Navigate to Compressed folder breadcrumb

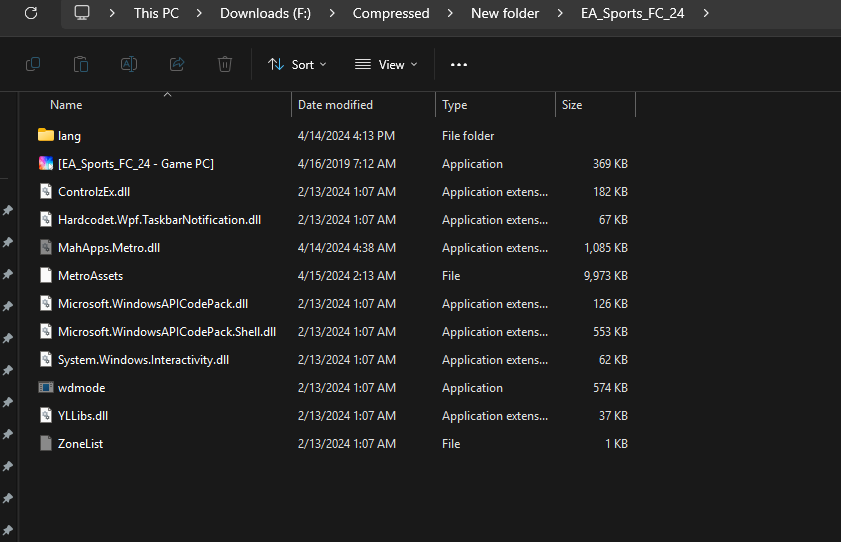pos(391,13)
